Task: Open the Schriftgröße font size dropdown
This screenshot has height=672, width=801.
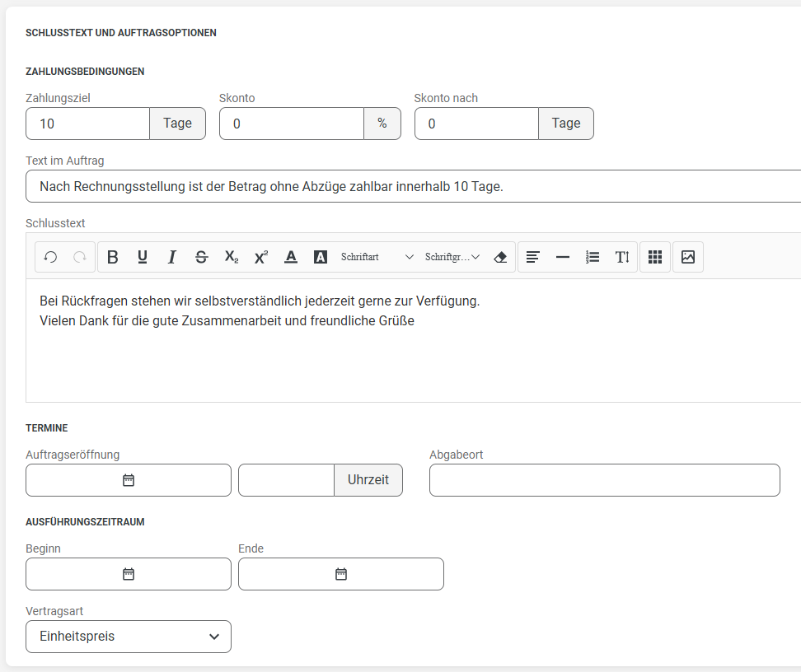Action: [452, 257]
